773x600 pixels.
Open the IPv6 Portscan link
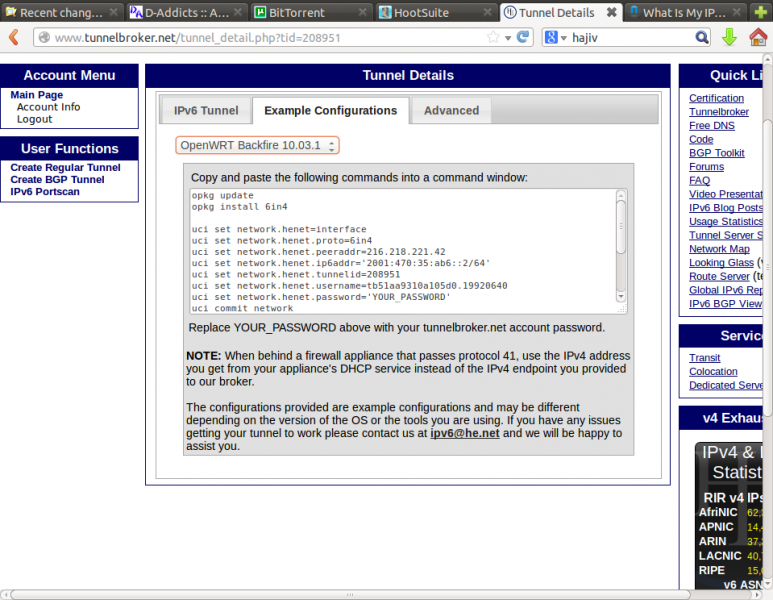point(45,192)
